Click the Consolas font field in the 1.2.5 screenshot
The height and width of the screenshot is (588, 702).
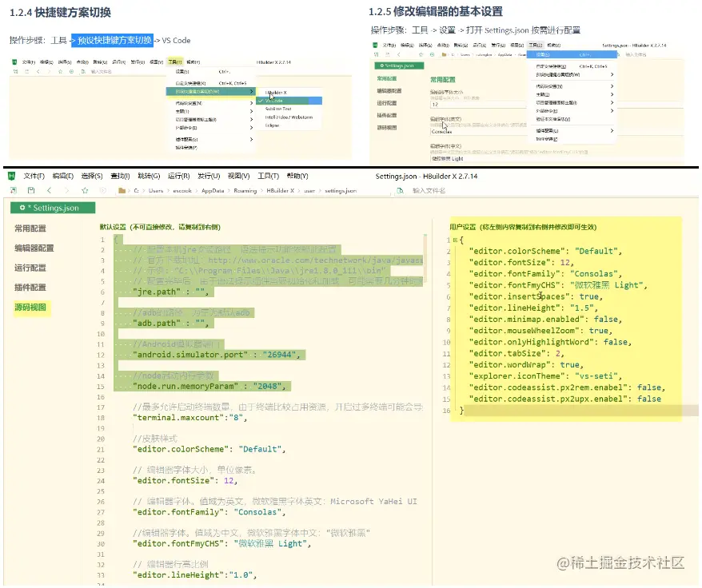point(478,132)
